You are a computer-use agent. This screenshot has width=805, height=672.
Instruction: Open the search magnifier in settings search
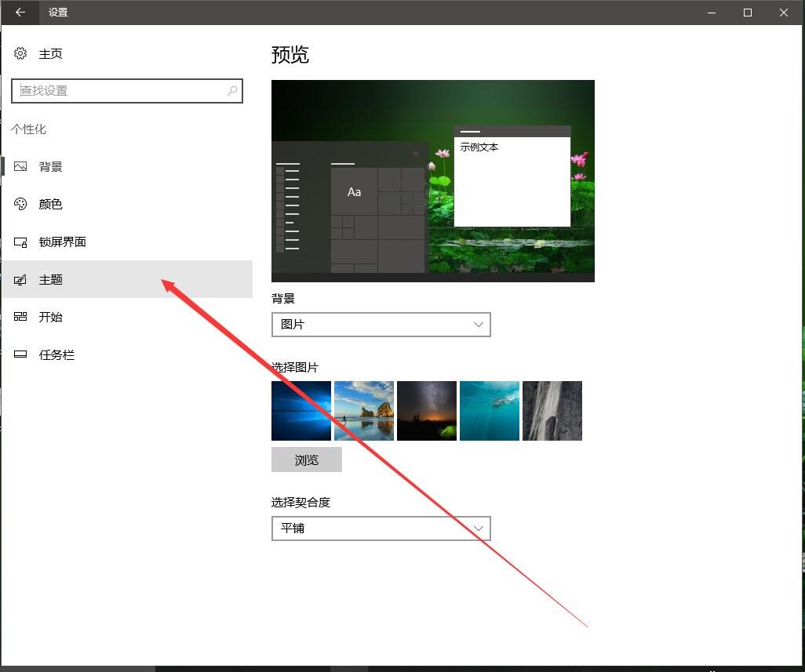click(x=232, y=91)
